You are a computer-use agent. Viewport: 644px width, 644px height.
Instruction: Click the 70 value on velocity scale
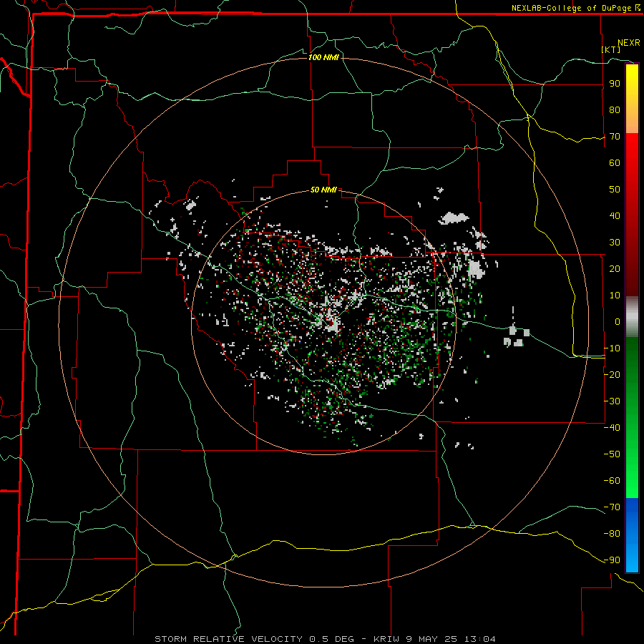click(615, 137)
